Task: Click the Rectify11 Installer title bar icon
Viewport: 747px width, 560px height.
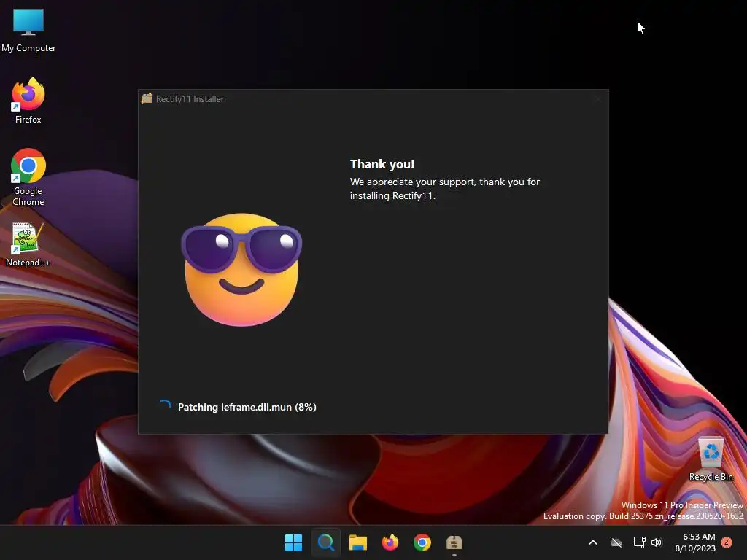Action: click(x=147, y=98)
